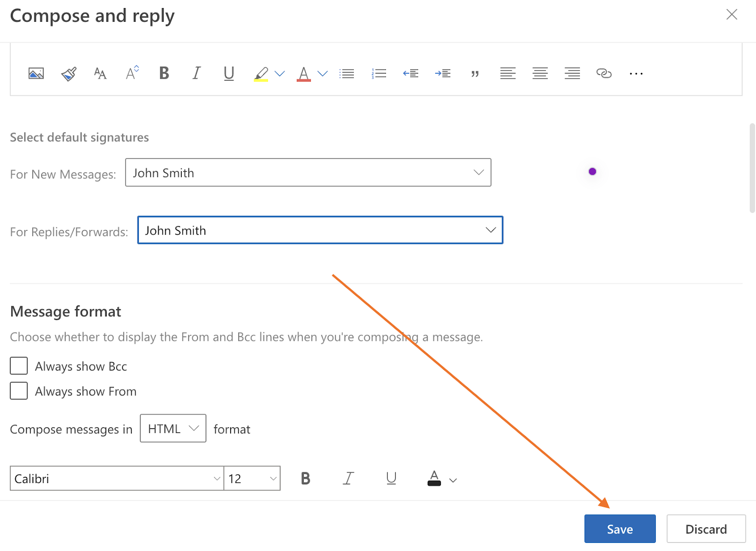This screenshot has width=756, height=551.
Task: Toggle underline in message format toolbar
Action: click(391, 479)
